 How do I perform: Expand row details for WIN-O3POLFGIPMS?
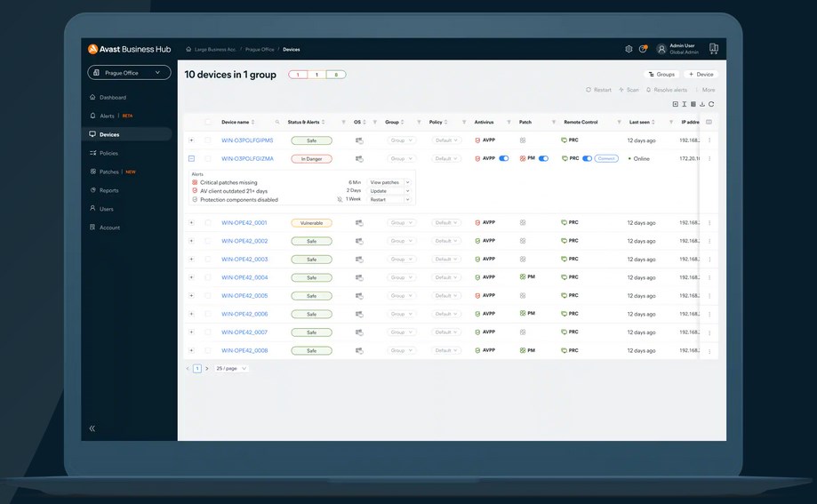(x=191, y=140)
